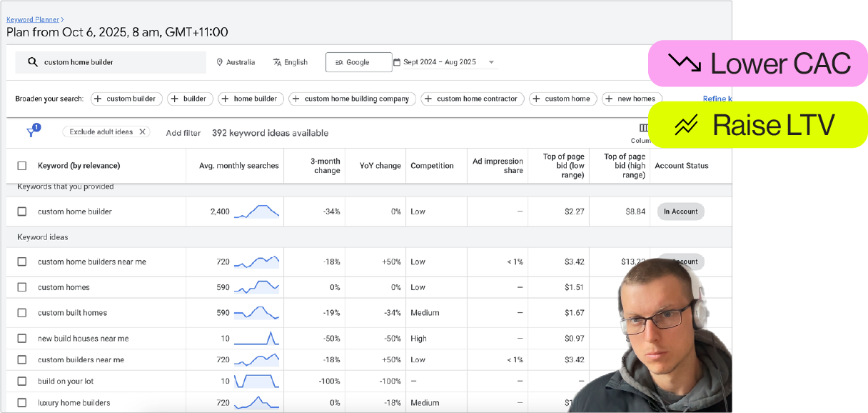This screenshot has width=868, height=413.
Task: Click '392 keyword ideas available' text
Action: pos(270,133)
